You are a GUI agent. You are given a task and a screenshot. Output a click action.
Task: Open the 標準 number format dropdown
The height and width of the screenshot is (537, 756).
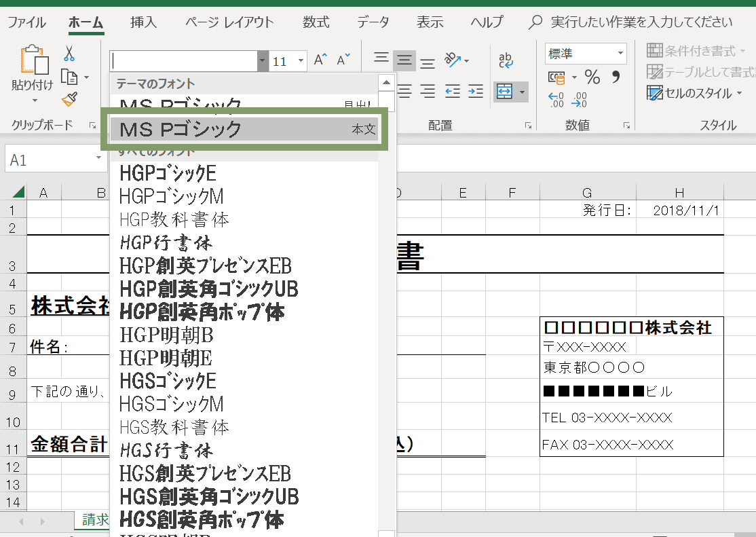point(620,53)
